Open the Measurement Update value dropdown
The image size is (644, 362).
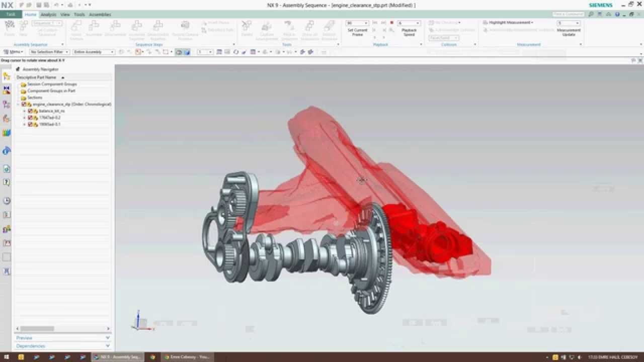569,23
